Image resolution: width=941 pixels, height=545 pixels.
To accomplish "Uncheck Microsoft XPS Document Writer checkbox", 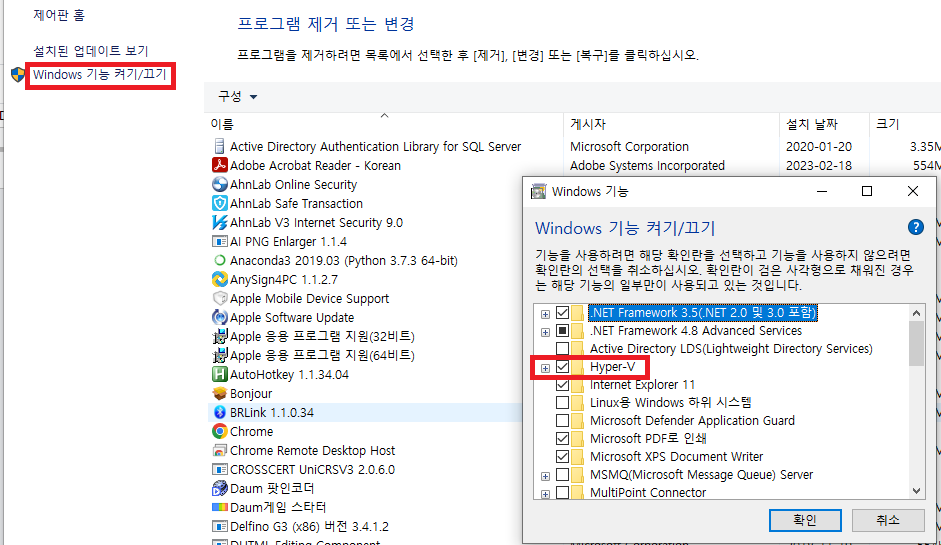I will tap(562, 457).
